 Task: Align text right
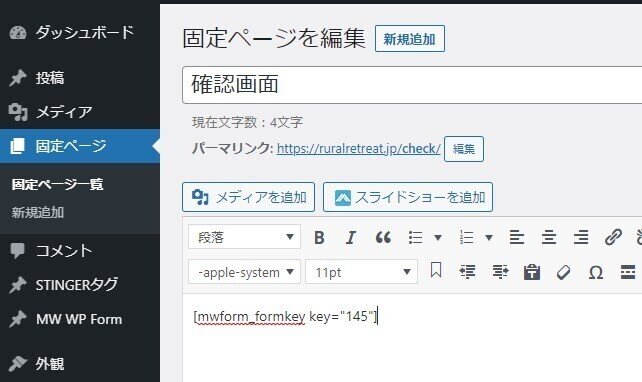[581, 237]
